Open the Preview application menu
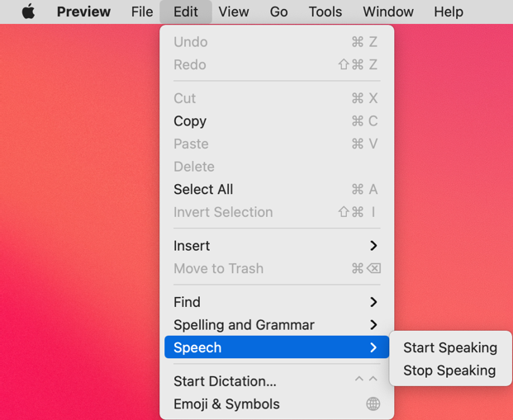The width and height of the screenshot is (513, 420). coord(83,12)
